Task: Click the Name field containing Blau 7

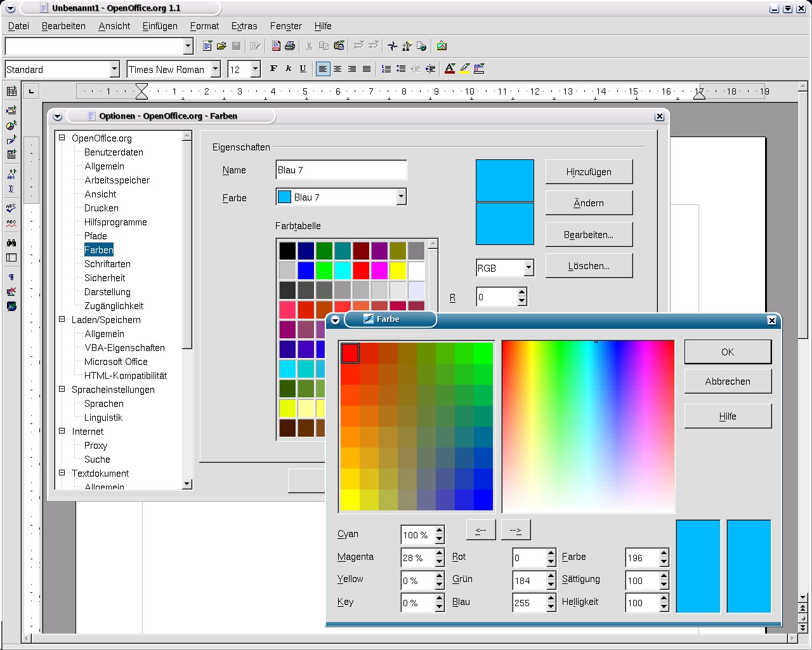Action: (341, 170)
